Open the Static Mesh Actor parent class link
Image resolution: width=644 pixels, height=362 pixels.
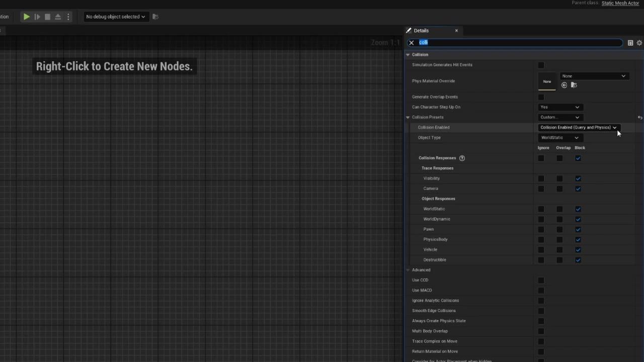(620, 3)
